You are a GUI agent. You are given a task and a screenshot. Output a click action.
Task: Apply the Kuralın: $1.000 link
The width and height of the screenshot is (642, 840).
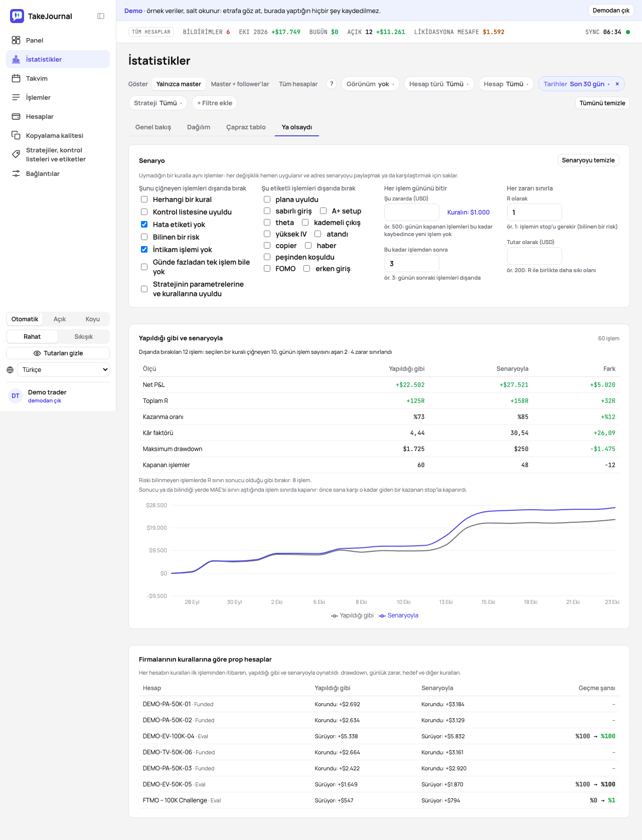468,213
